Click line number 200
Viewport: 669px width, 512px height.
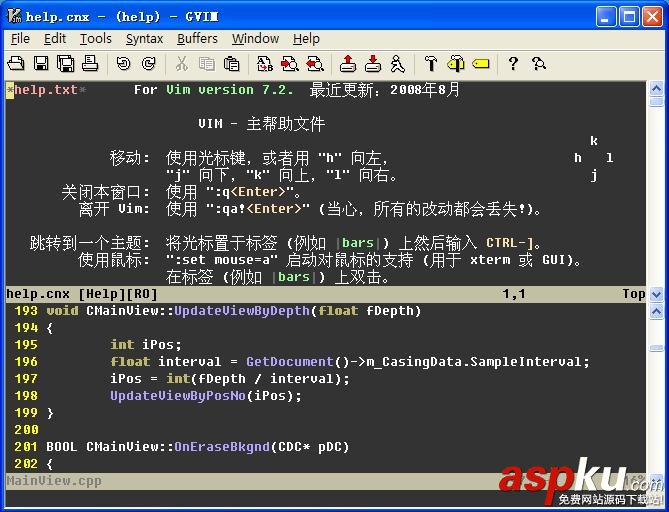[x=26, y=430]
